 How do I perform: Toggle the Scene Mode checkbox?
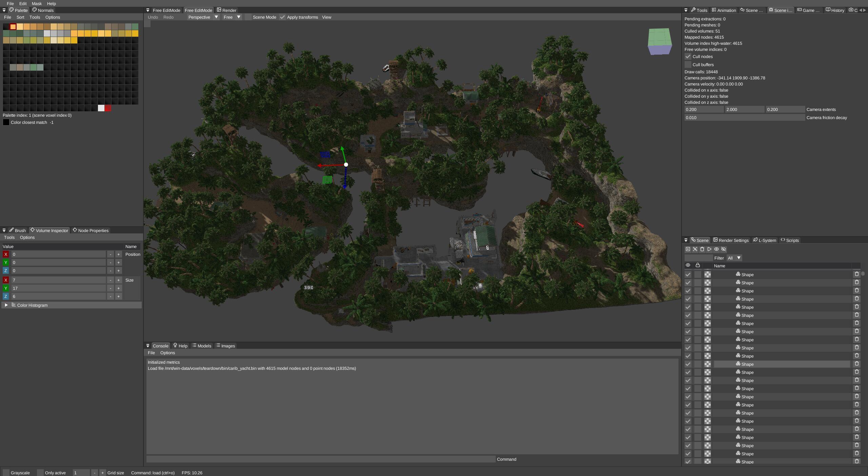(x=248, y=17)
